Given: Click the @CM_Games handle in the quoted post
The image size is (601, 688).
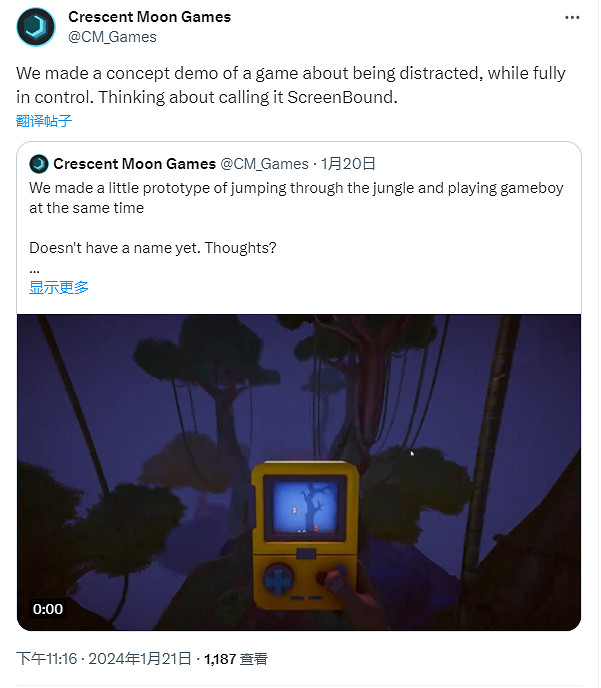Looking at the screenshot, I should pos(265,163).
